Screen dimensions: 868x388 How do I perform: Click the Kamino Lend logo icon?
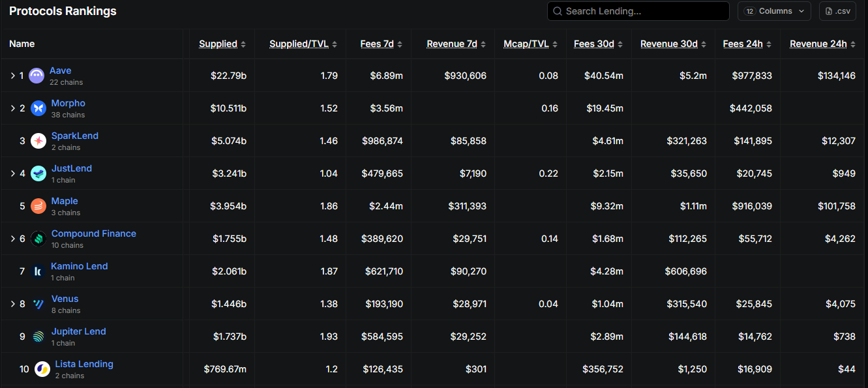pos(38,271)
